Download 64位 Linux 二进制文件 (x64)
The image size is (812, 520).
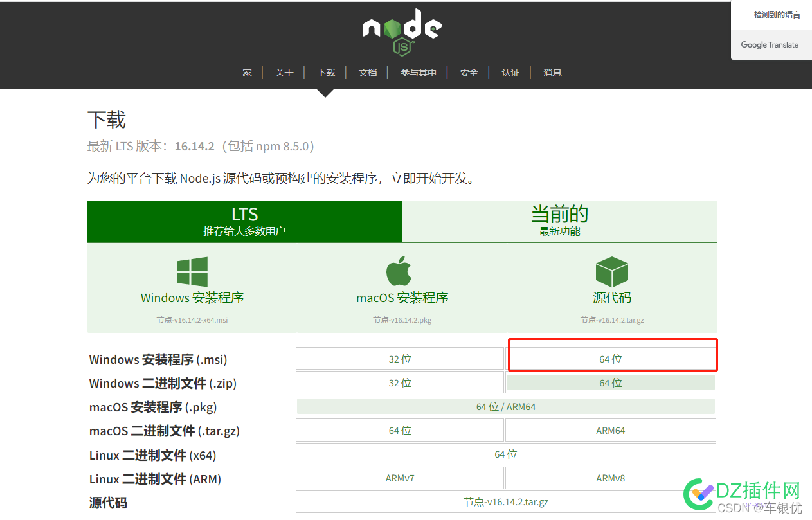click(x=506, y=454)
